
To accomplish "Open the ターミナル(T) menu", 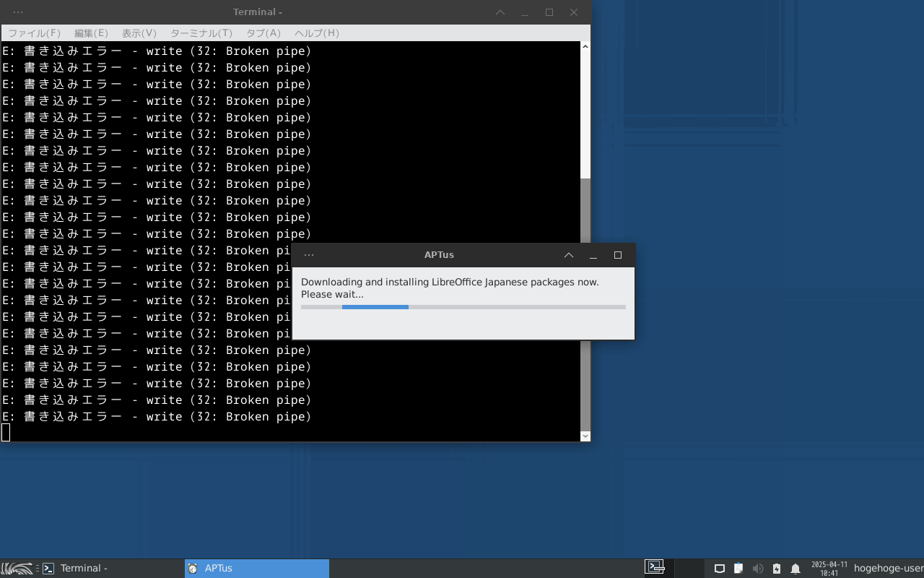I will pyautogui.click(x=201, y=33).
